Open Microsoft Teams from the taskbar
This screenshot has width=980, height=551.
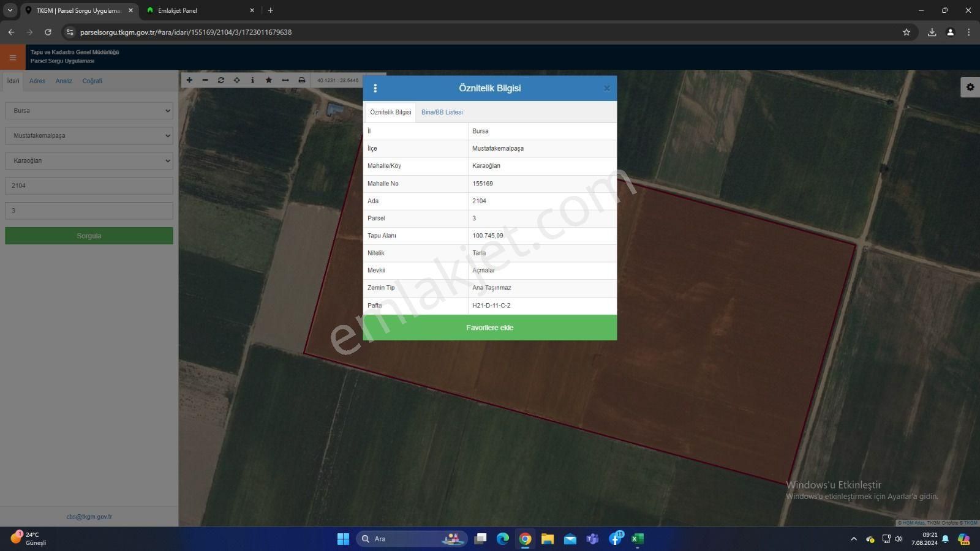(x=592, y=539)
